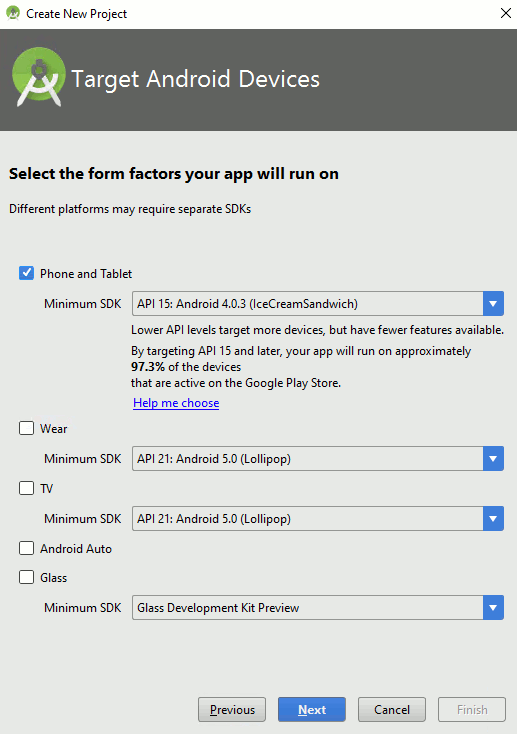Close the Create New Project dialog

(x=505, y=13)
